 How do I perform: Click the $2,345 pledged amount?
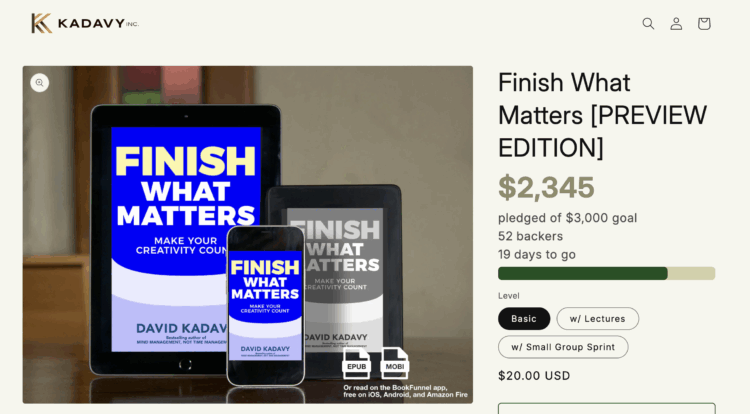point(546,187)
